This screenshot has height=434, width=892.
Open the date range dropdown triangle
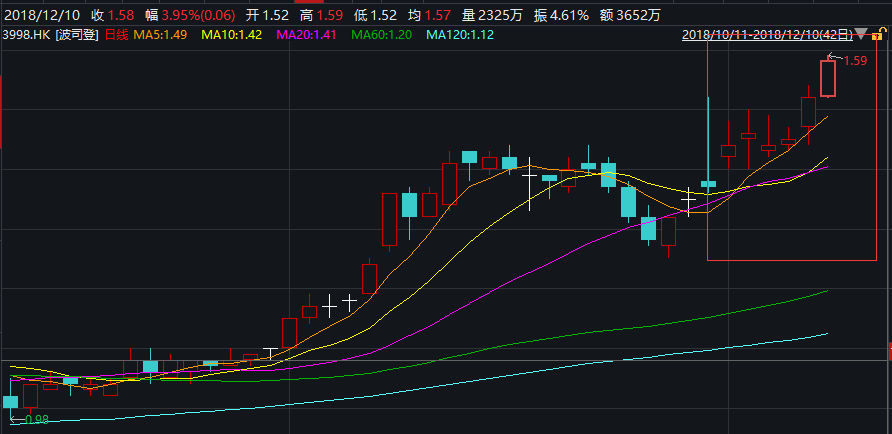(x=861, y=35)
